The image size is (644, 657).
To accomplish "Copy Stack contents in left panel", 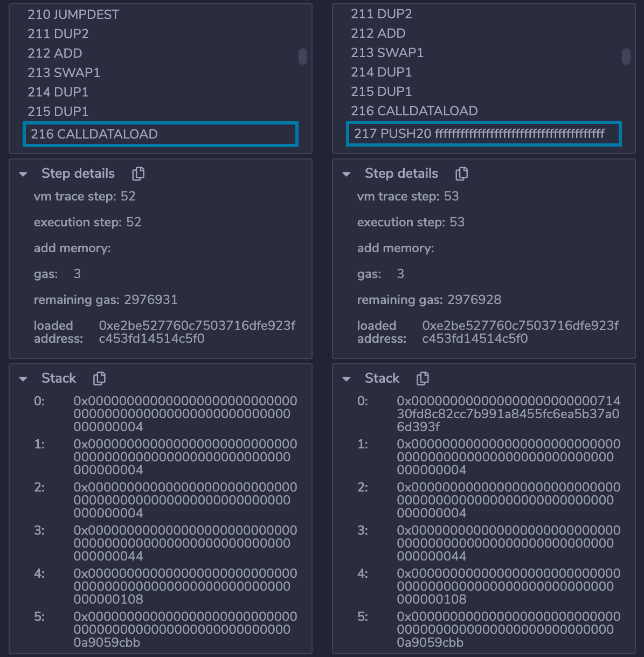I will 99,378.
